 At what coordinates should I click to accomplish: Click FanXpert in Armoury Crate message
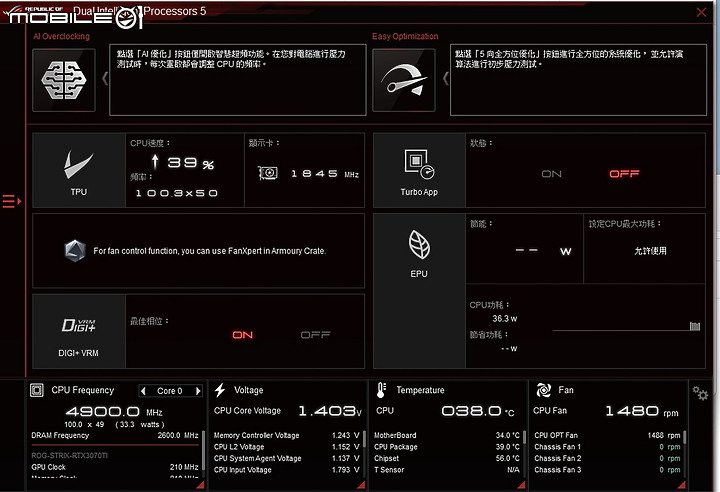pos(210,251)
